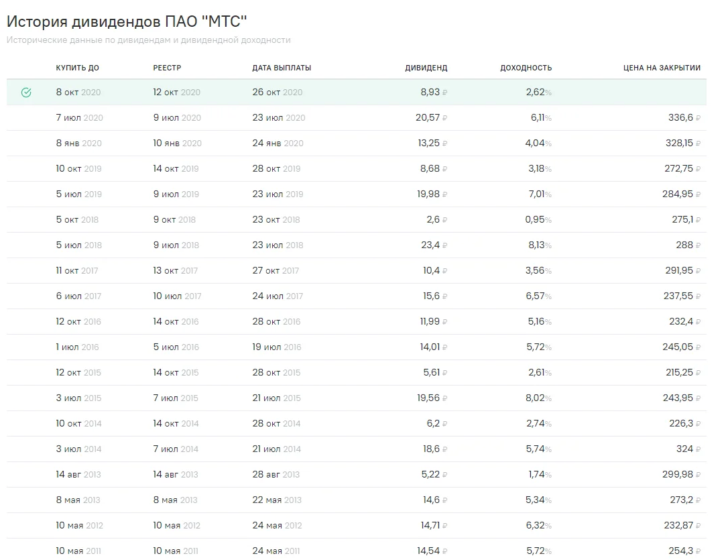The height and width of the screenshot is (560, 728).
Task: Click the КУПИТЬ ДО column header
Action: 77,68
